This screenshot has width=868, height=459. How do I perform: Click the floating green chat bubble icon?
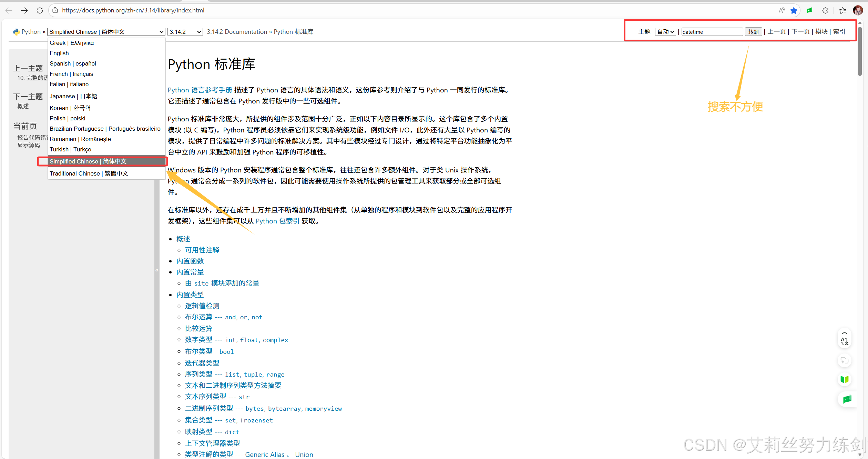(847, 399)
